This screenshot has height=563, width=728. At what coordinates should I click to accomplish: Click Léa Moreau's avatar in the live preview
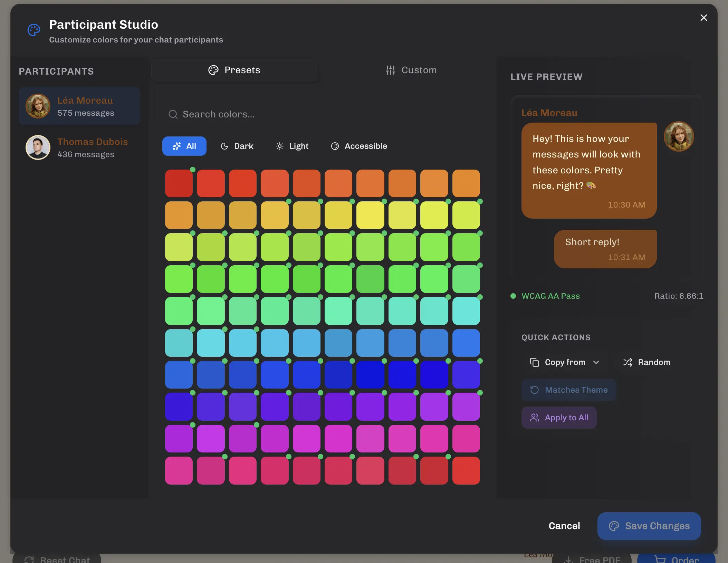coord(679,136)
